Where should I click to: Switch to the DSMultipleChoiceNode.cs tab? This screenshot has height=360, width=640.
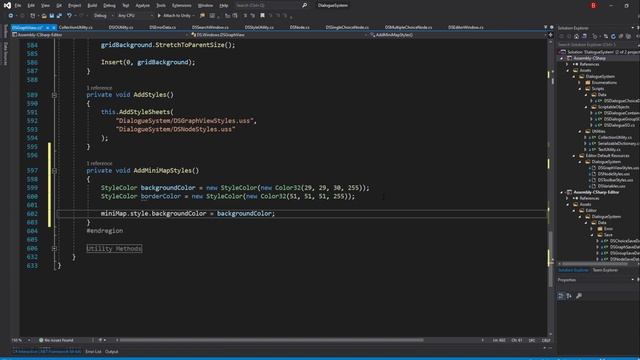(x=409, y=27)
